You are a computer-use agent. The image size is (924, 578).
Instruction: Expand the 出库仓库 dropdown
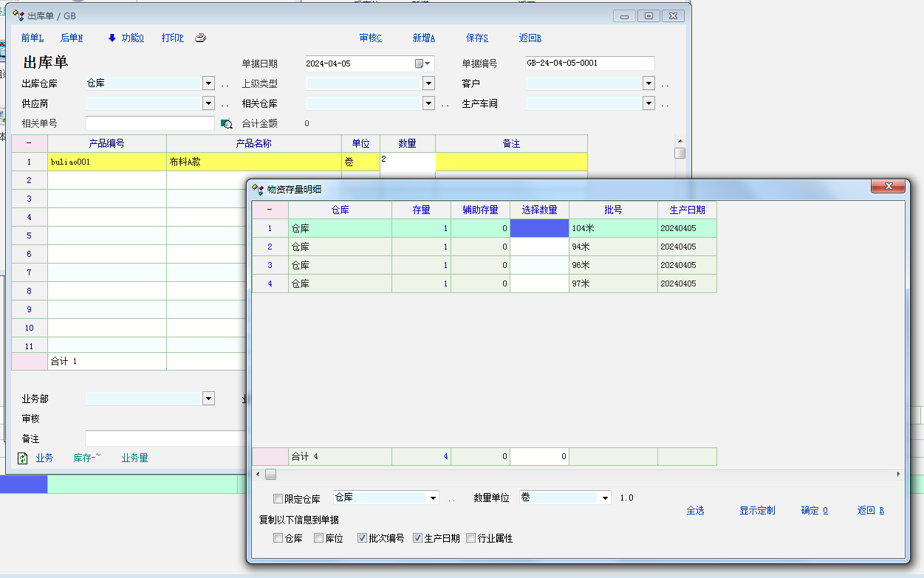point(208,83)
